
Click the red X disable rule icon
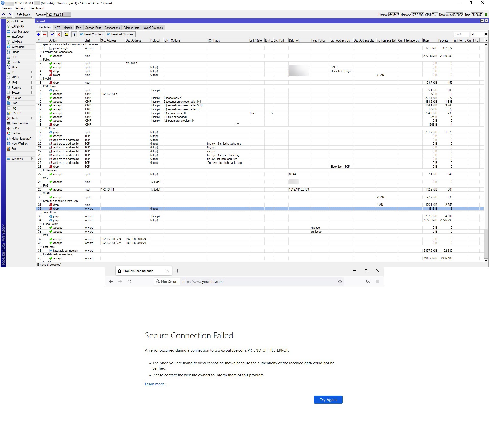59,34
